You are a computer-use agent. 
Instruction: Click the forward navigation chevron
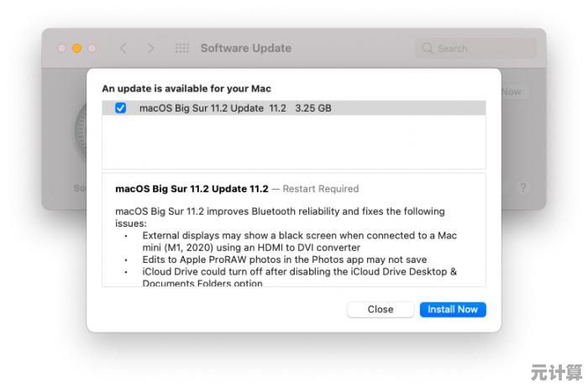[x=150, y=49]
